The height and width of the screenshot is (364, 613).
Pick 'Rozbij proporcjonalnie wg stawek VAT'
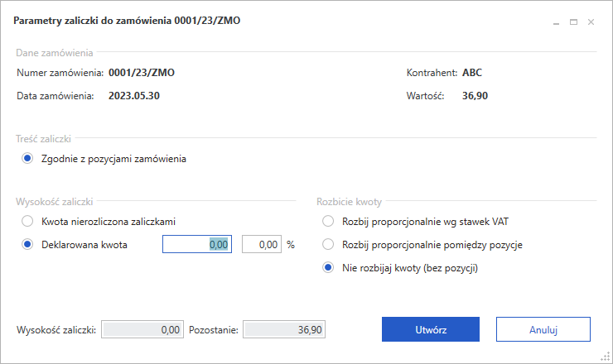pyautogui.click(x=329, y=221)
